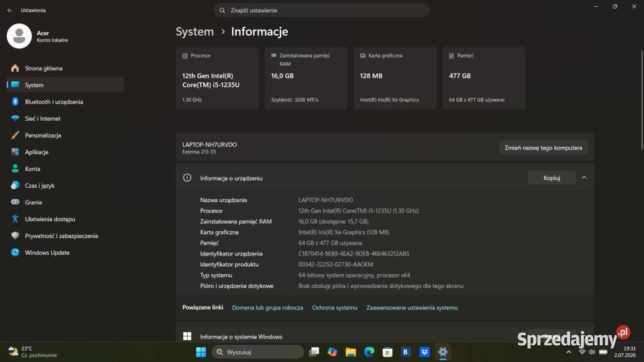Launch Microsoft Edge from taskbar

tap(369, 352)
